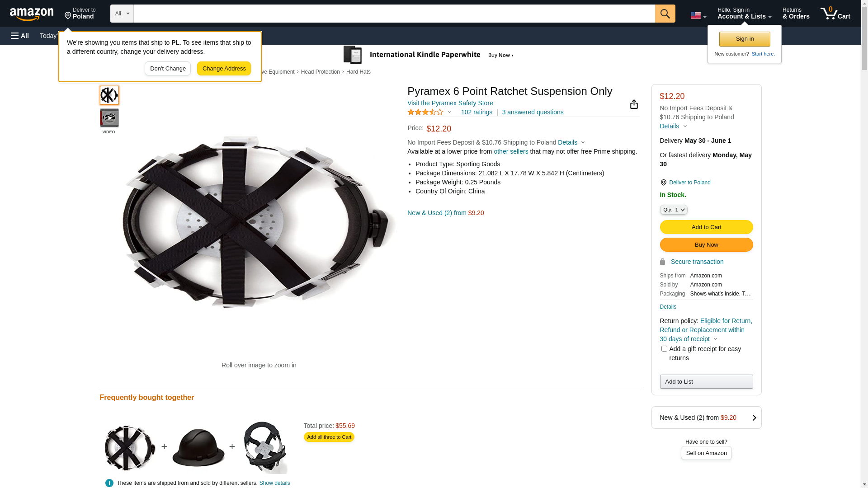Open the All hamburger menu

pos(20,36)
